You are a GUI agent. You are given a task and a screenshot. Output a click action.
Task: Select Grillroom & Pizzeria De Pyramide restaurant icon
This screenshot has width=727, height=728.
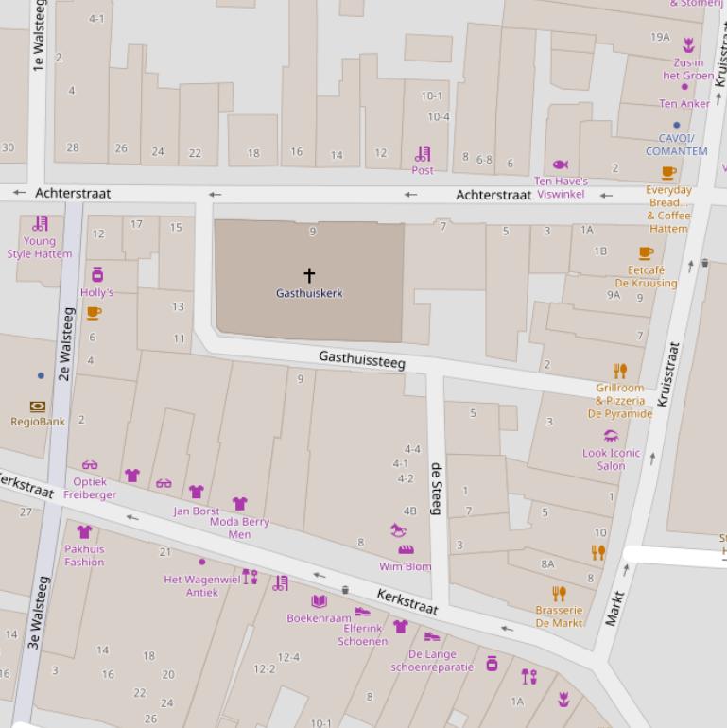point(619,372)
